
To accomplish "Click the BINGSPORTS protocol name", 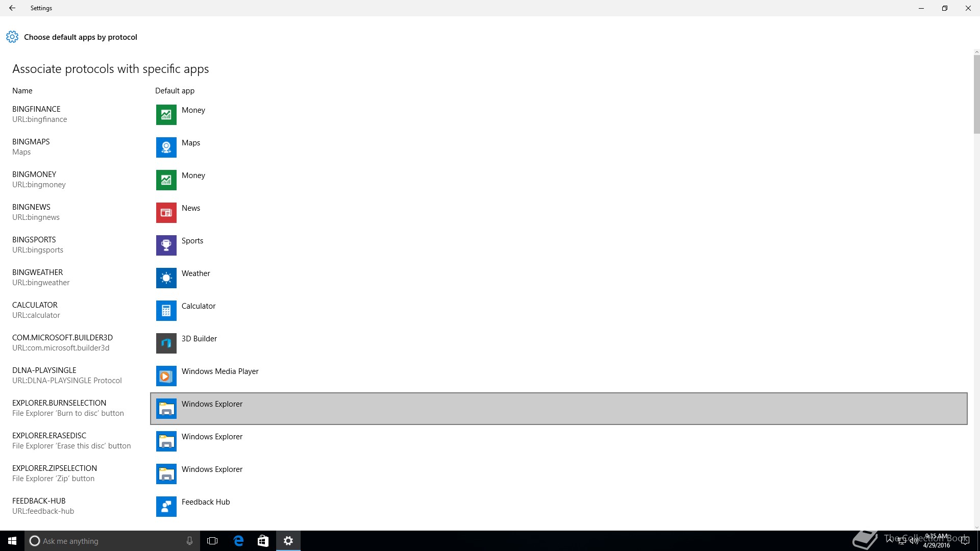I will coord(34,240).
